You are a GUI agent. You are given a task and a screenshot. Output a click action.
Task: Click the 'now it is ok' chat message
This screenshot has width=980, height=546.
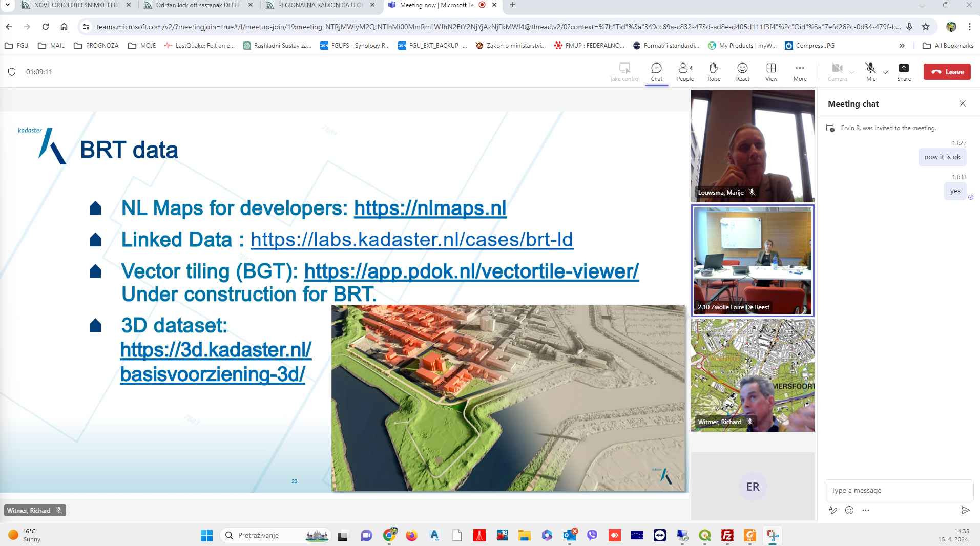point(942,157)
